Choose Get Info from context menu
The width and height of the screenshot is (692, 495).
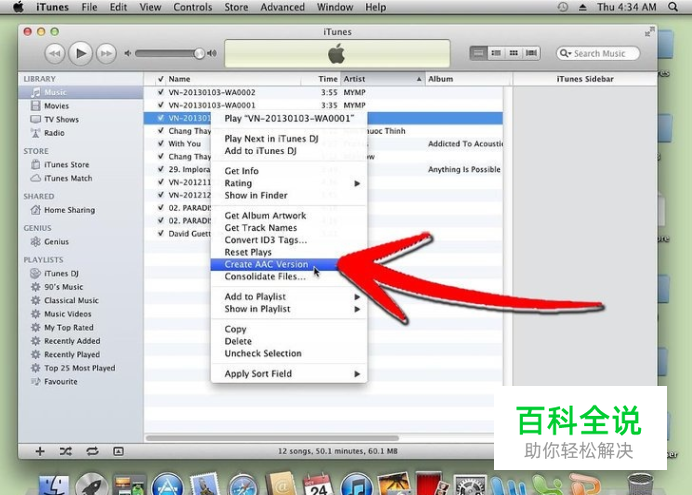point(289,171)
